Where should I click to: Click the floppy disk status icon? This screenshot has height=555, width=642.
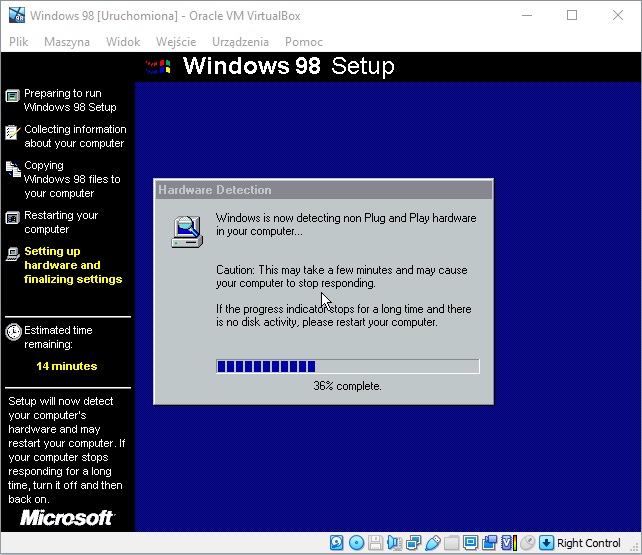374,543
